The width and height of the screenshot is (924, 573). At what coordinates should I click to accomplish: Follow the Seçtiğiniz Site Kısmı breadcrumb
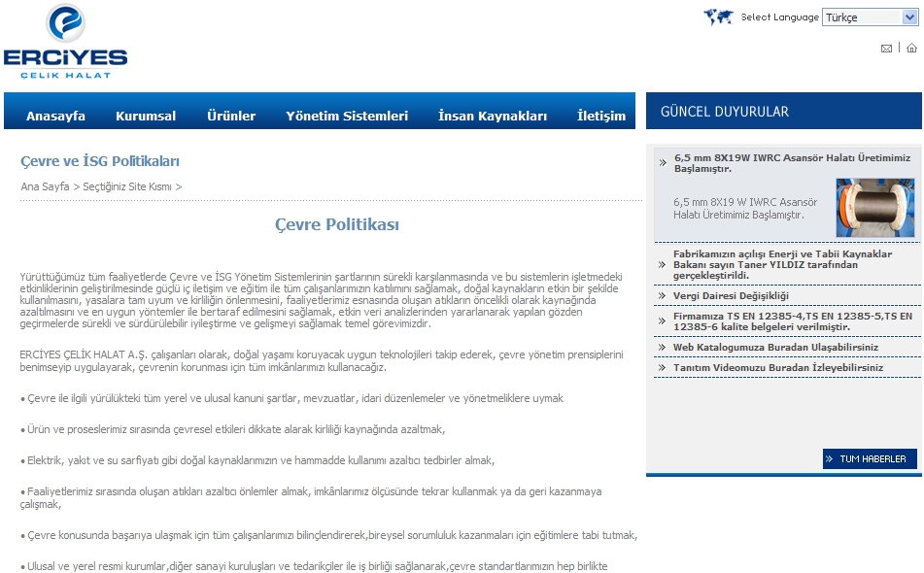127,186
